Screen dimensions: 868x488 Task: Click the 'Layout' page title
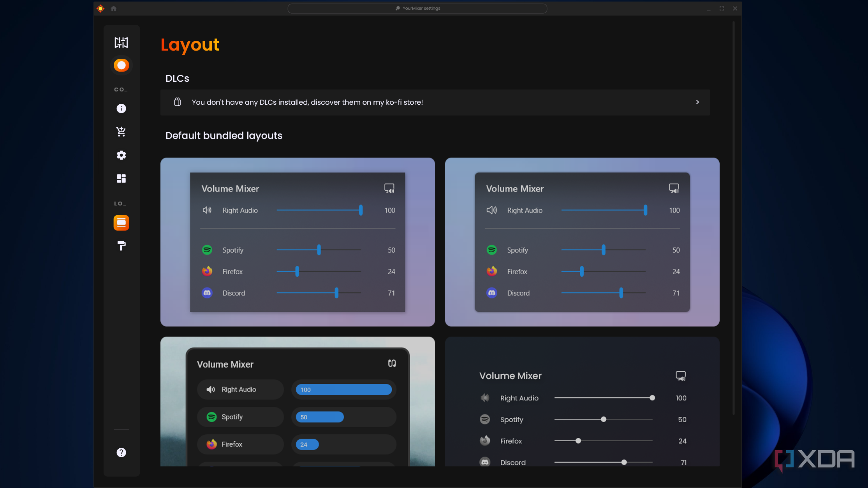point(190,45)
